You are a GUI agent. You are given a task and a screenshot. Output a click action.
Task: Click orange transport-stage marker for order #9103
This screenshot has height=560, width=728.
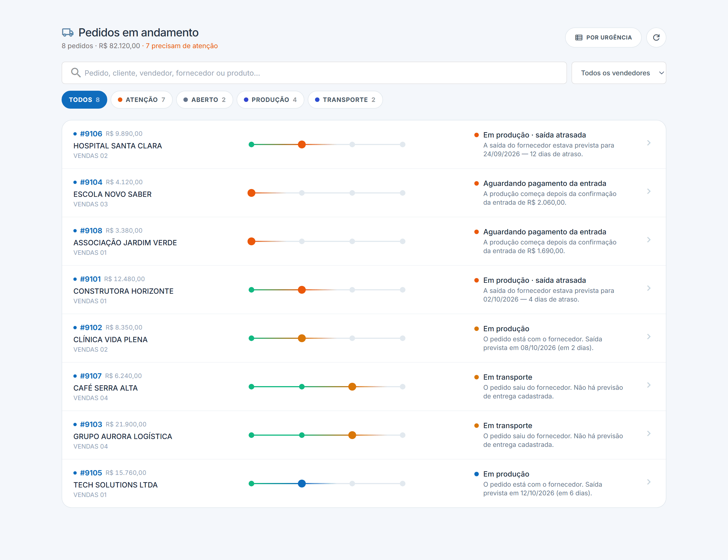(x=352, y=435)
